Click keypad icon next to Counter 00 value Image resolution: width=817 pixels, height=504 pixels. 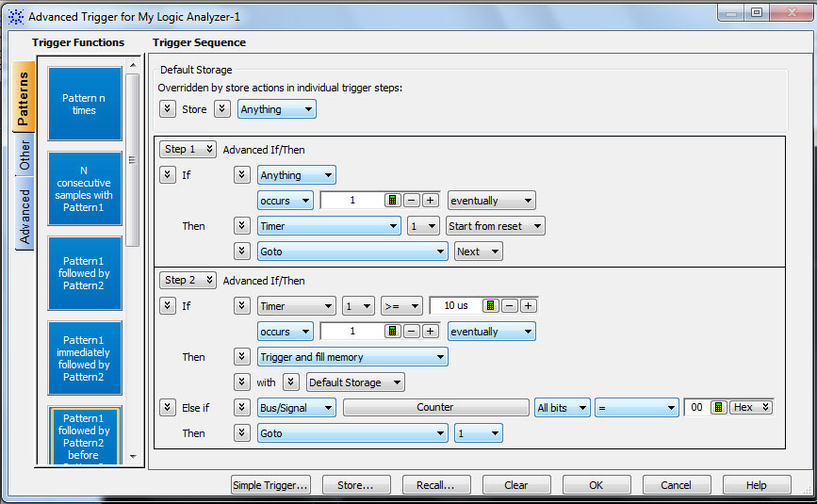pyautogui.click(x=719, y=408)
